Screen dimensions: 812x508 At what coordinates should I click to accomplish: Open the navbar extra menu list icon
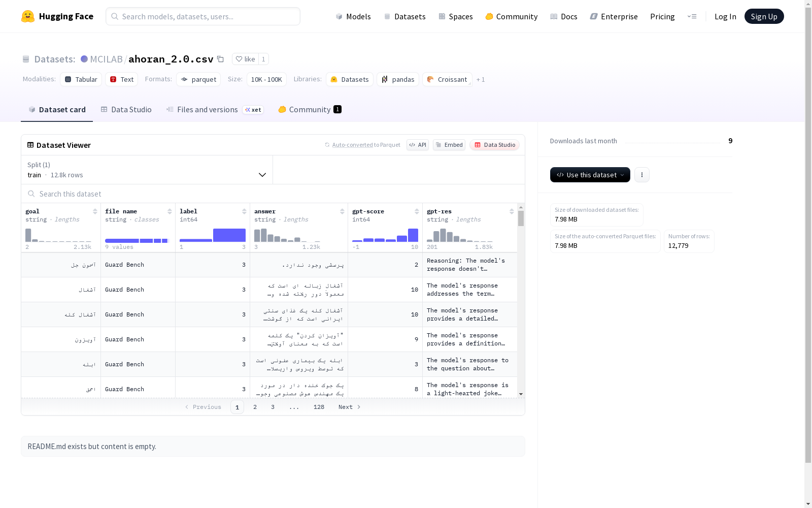click(692, 16)
